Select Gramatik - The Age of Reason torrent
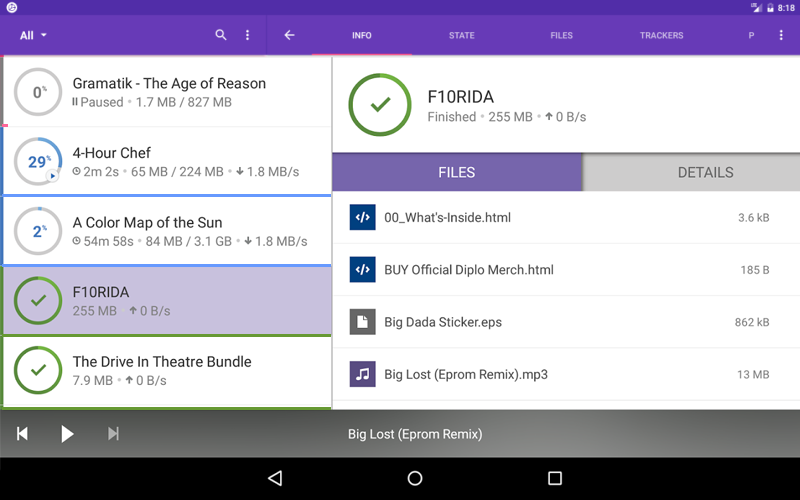Screen dimensions: 800x500 tap(167, 91)
